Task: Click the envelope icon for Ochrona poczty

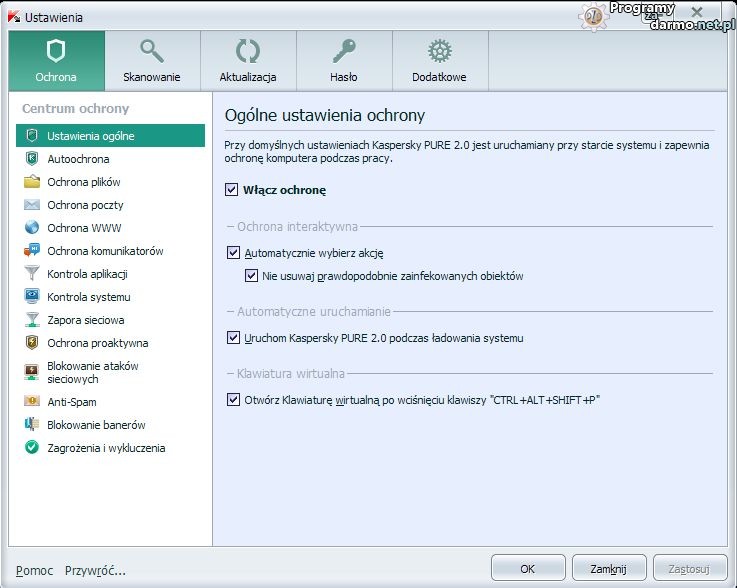Action: tap(32, 204)
